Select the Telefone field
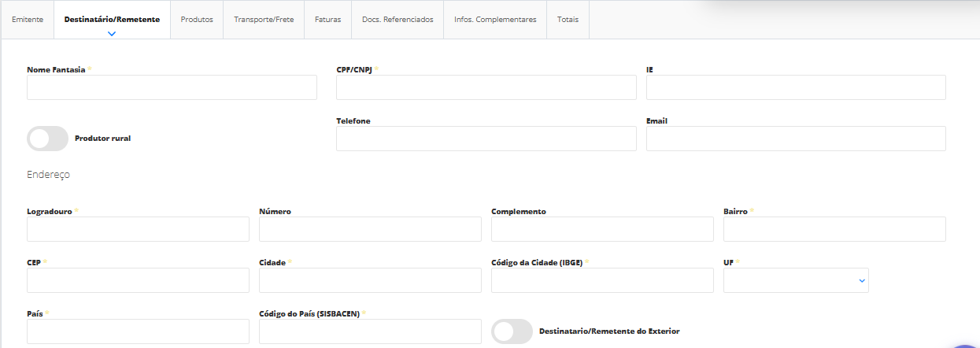The width and height of the screenshot is (980, 348). [x=486, y=139]
